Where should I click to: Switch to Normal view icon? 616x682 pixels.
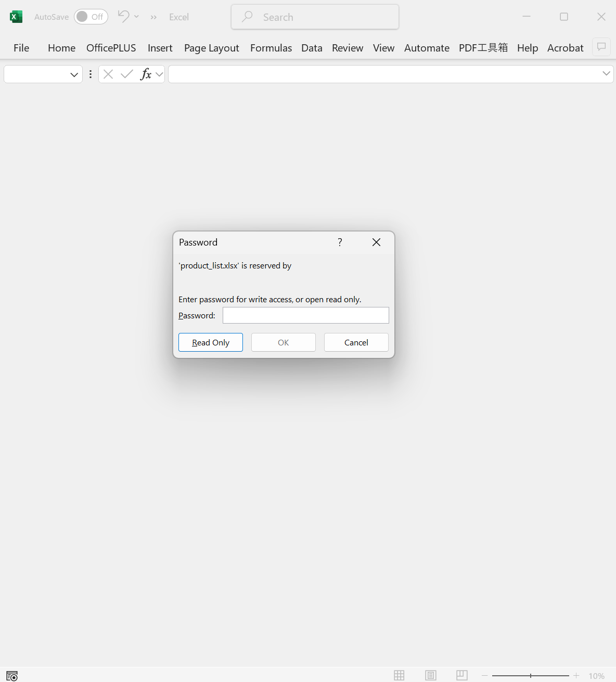click(399, 675)
